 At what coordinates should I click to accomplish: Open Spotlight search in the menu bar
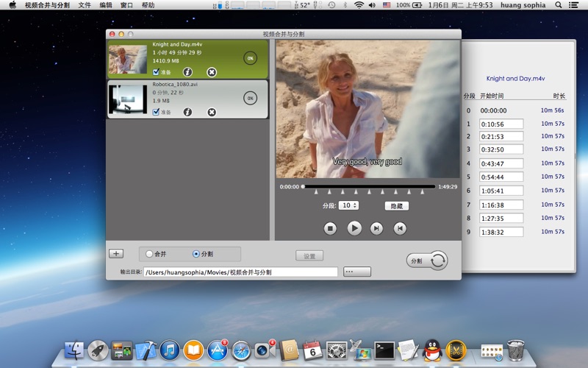[559, 5]
